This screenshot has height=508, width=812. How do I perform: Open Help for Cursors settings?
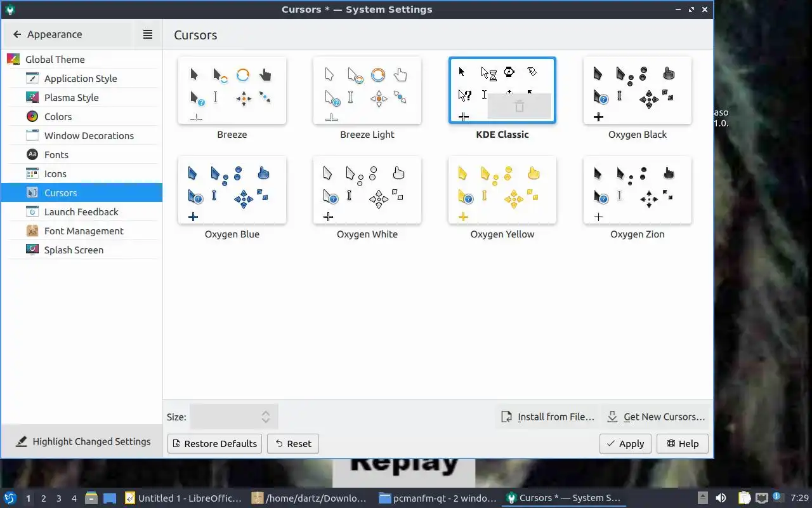click(683, 443)
